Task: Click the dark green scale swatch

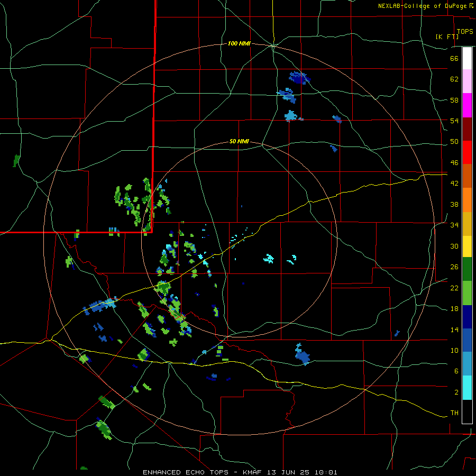Action: tap(467, 269)
